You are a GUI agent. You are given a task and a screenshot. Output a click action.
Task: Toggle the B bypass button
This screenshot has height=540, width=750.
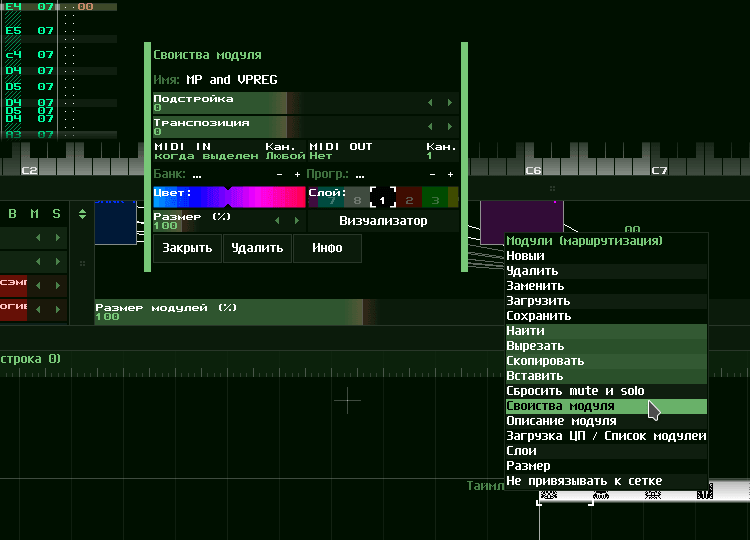point(12,214)
